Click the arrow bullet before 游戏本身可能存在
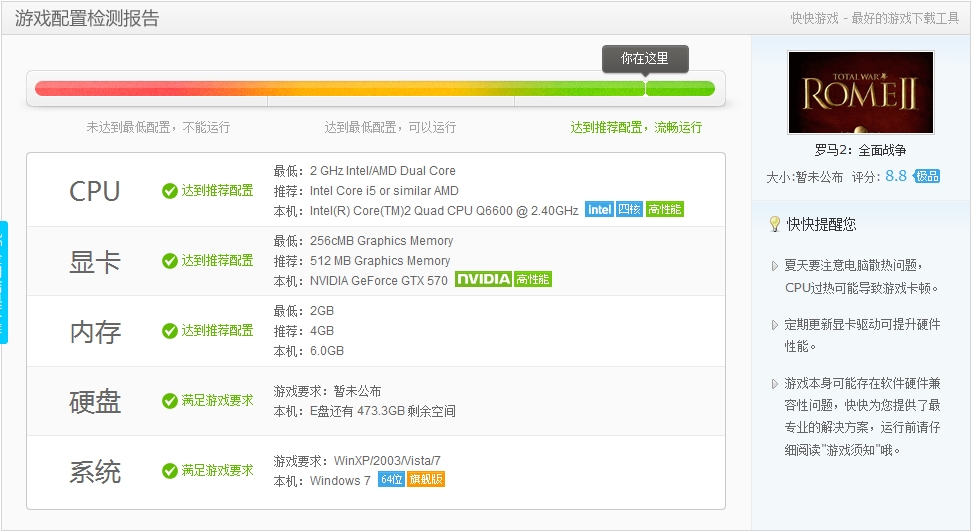The image size is (972, 532). tap(774, 384)
